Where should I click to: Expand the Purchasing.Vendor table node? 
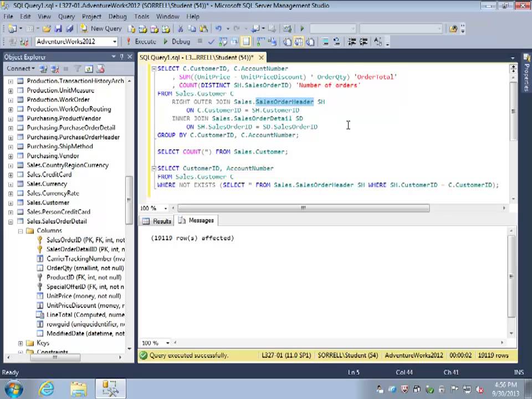click(x=11, y=156)
